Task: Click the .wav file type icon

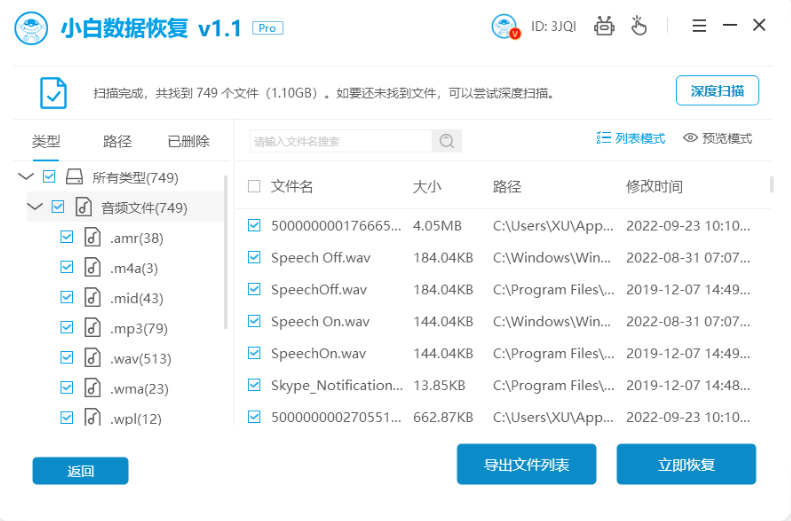Action: click(93, 358)
